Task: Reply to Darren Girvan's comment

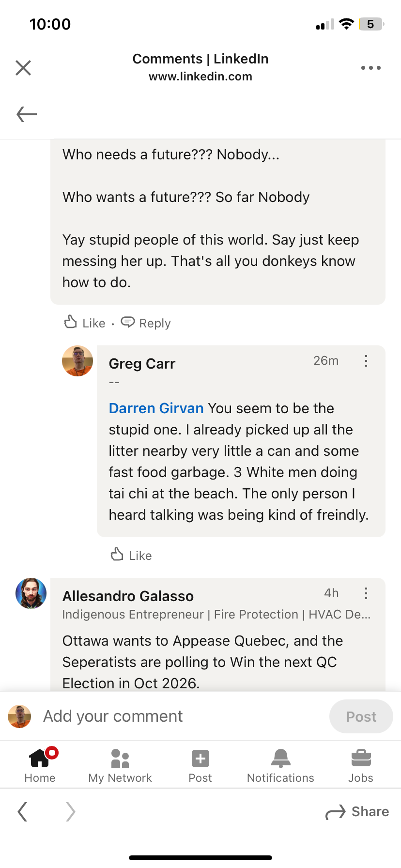Action: click(146, 323)
